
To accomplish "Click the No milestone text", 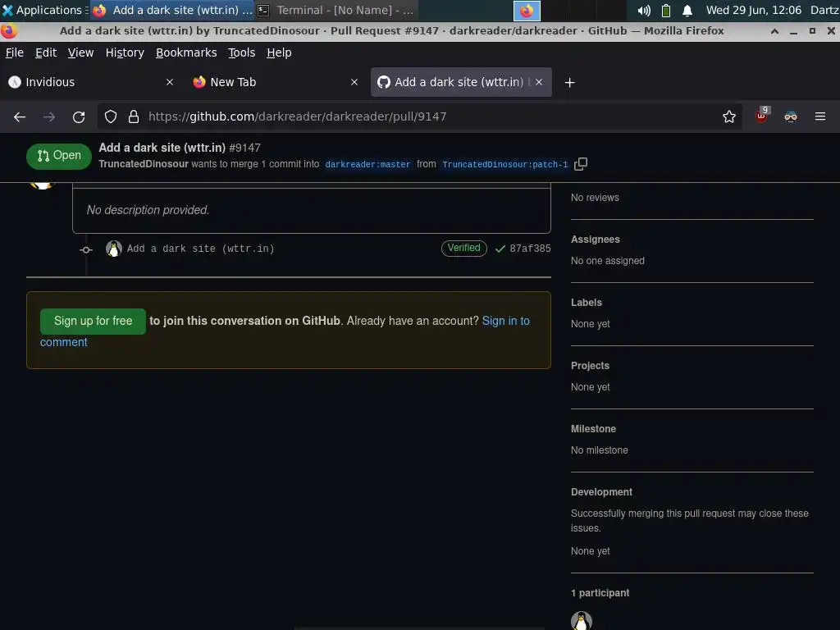I will point(600,450).
